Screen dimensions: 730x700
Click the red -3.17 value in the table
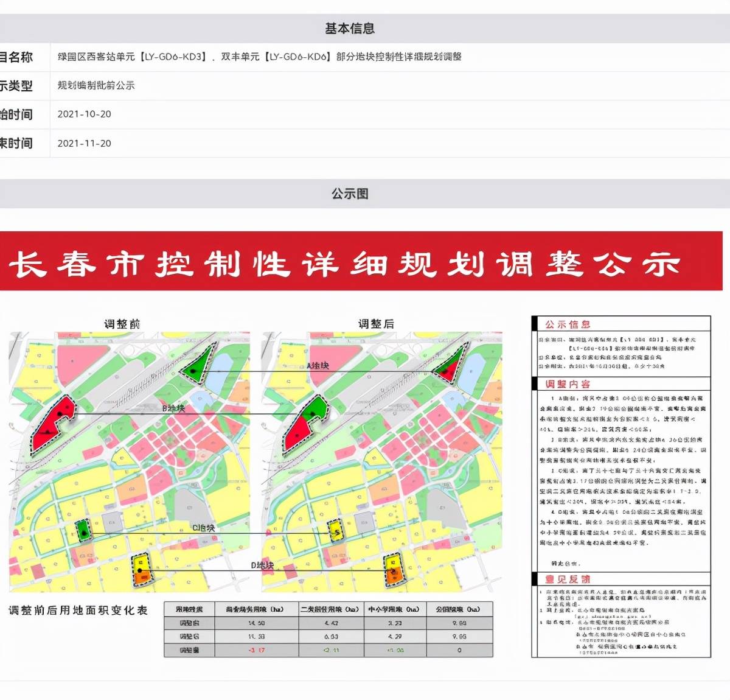[x=257, y=649]
